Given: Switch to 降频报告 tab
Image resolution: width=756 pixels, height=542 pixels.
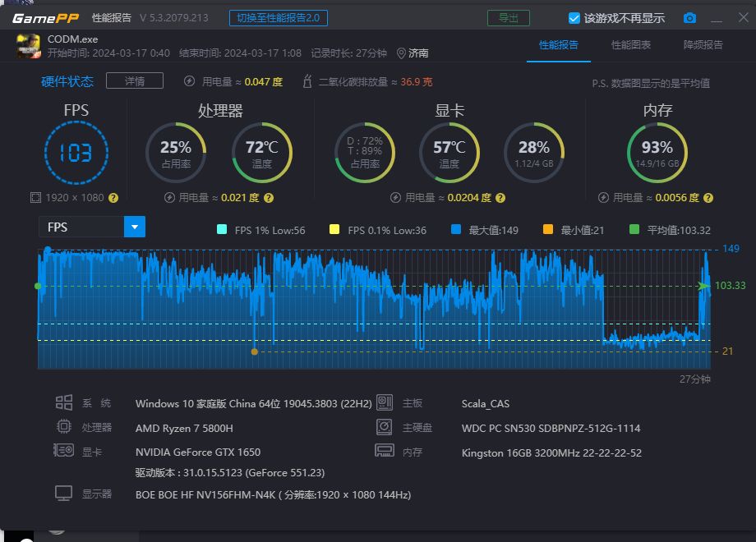Looking at the screenshot, I should (x=703, y=45).
